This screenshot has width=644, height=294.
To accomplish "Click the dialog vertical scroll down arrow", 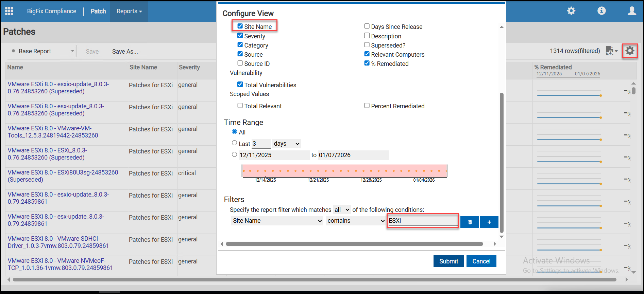I will click(x=502, y=237).
